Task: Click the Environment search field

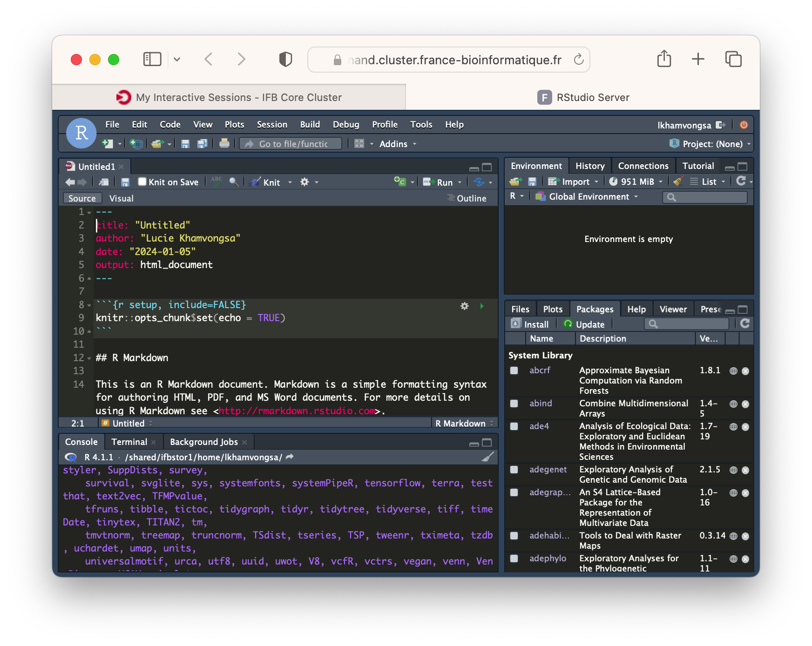Action: (705, 197)
